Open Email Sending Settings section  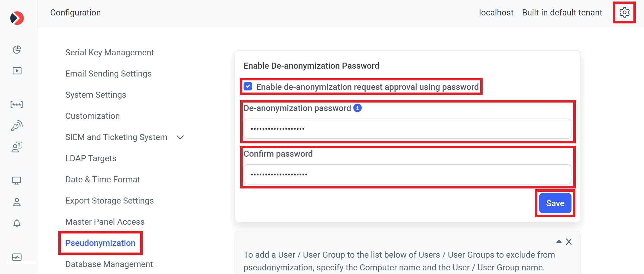[108, 74]
